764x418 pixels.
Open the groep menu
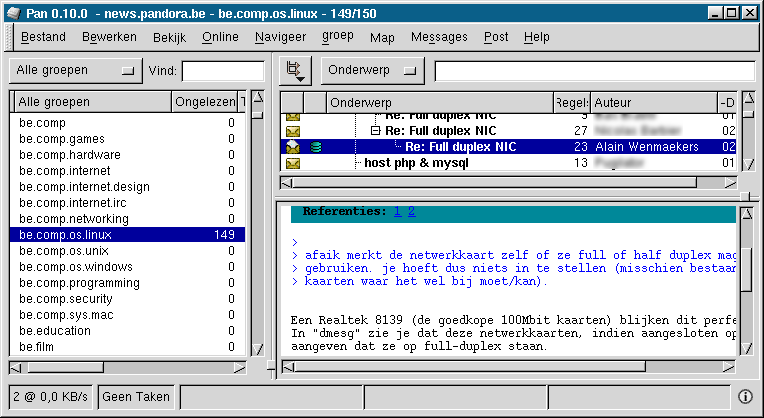point(338,37)
